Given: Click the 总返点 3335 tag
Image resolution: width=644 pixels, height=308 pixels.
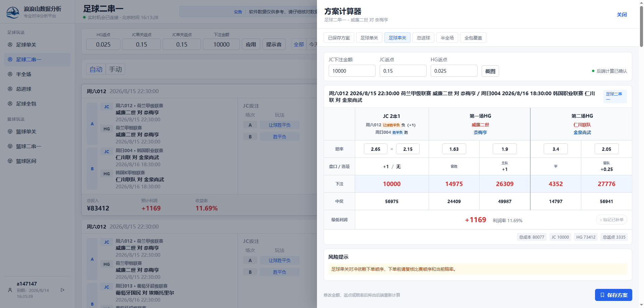Looking at the screenshot, I should (614, 237).
